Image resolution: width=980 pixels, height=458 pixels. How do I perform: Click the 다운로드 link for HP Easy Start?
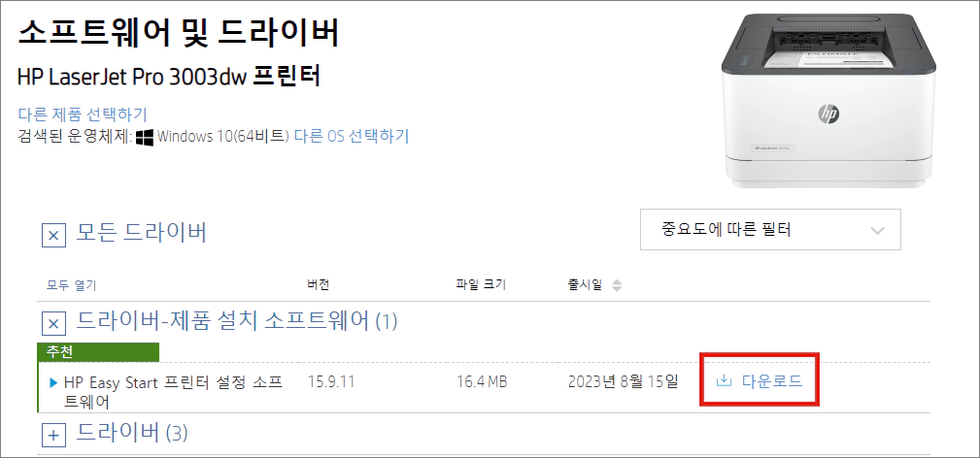[759, 380]
